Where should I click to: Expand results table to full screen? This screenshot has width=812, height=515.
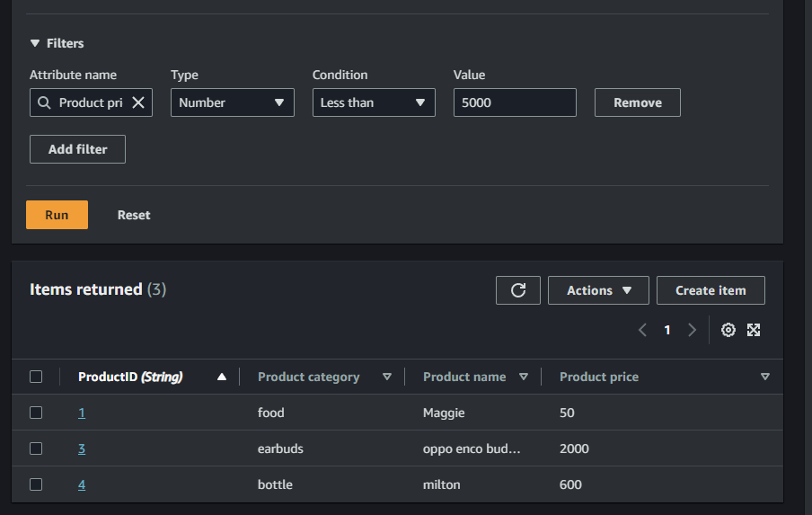pos(754,330)
